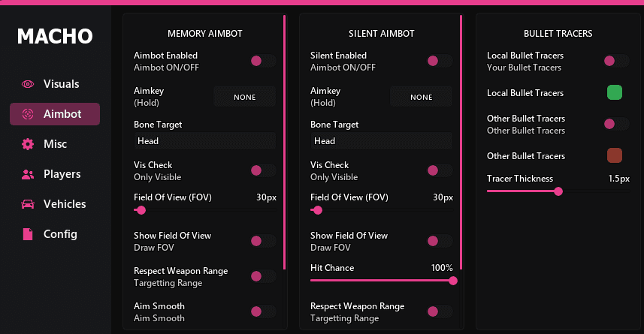Toggle the Silent Enabled switch

[440, 61]
